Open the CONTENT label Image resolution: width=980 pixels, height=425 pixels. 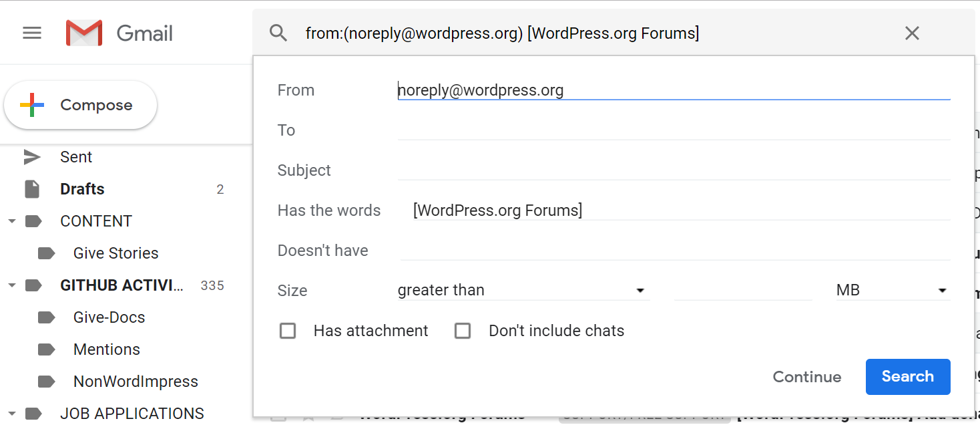[96, 221]
